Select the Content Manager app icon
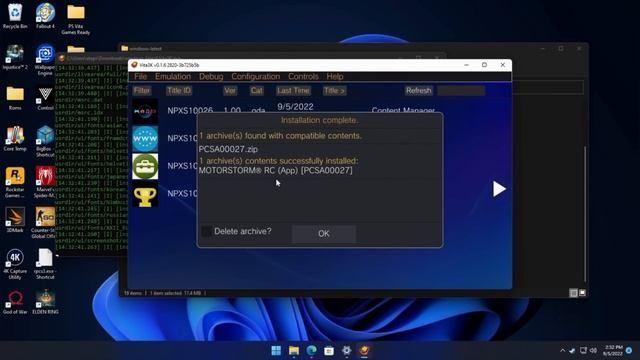Image resolution: width=640 pixels, height=360 pixels. (145, 111)
